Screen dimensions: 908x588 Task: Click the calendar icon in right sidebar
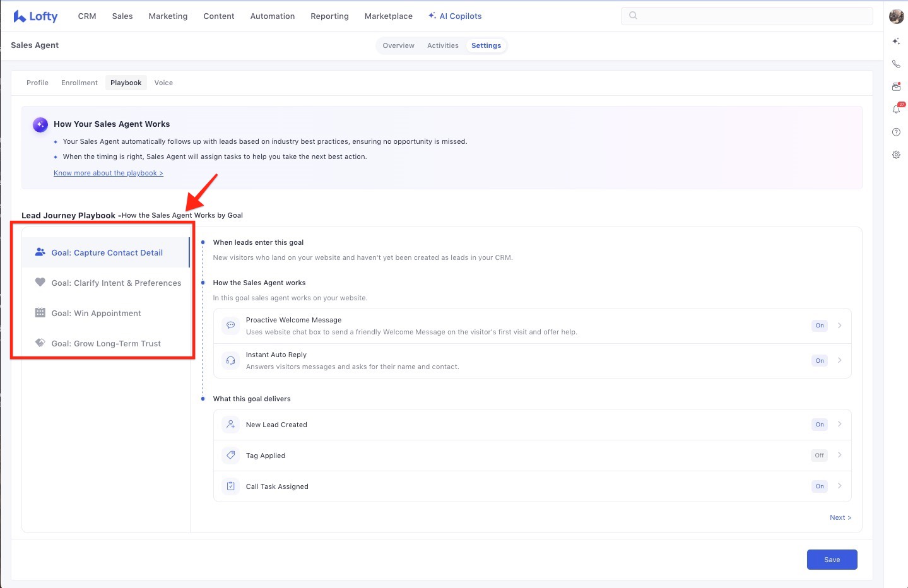coord(896,86)
